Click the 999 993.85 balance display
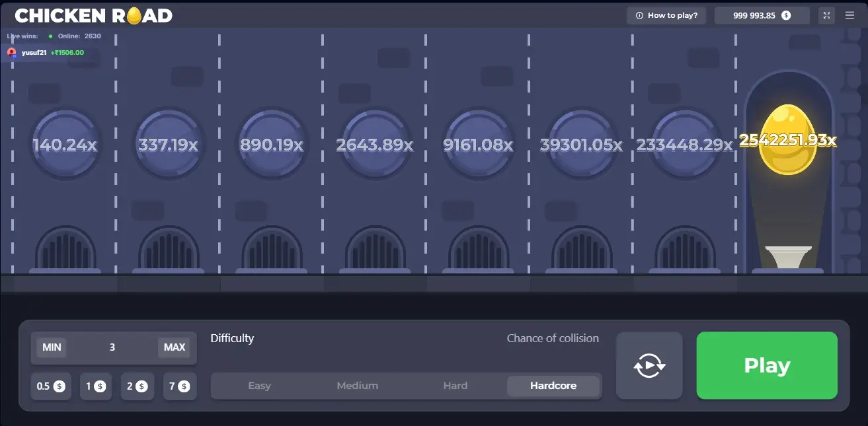The height and width of the screenshot is (426, 868). pyautogui.click(x=762, y=15)
